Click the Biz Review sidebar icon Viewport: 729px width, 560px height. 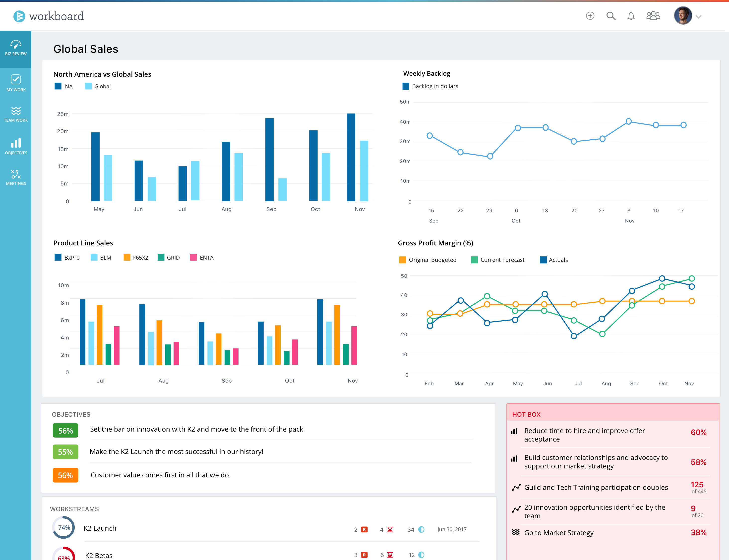pyautogui.click(x=16, y=48)
